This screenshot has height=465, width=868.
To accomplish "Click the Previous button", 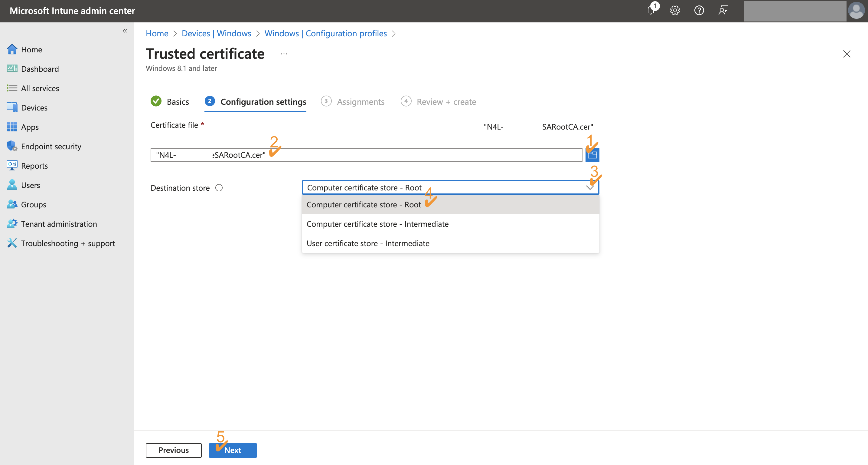I will pos(173,450).
